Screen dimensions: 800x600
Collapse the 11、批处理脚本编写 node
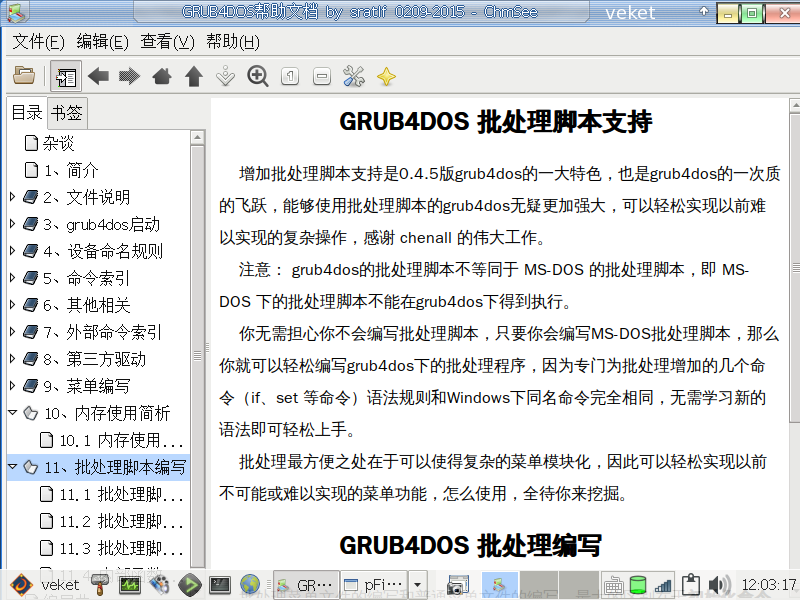point(13,467)
